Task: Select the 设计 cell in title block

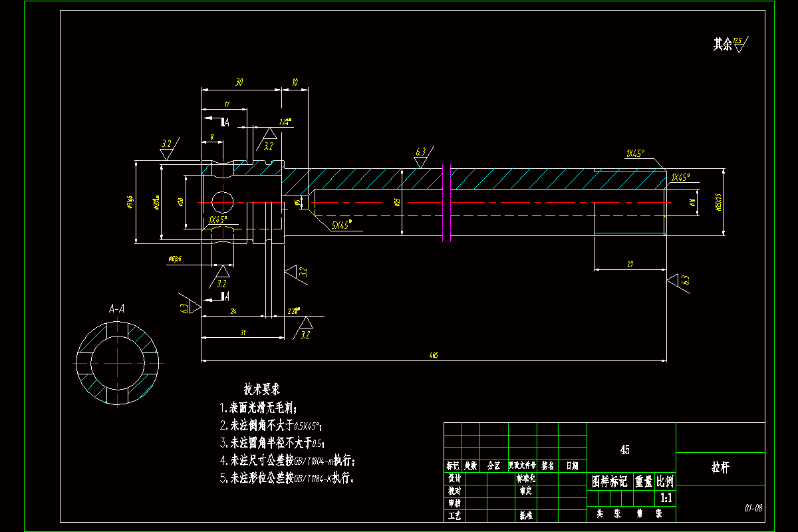Action: [454, 478]
